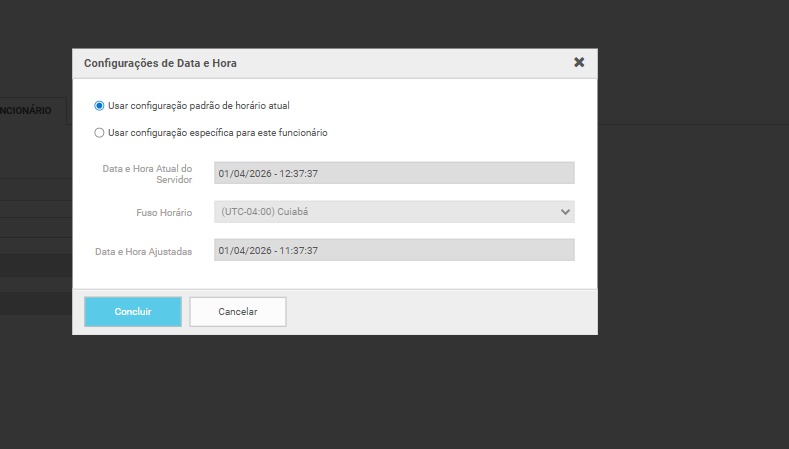The image size is (789, 449).
Task: Click the chevron arrow on timezone selector
Action: coord(565,212)
